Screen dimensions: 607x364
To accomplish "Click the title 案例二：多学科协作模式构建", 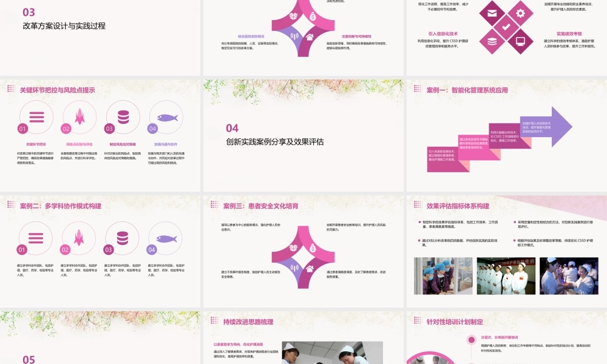I will (x=60, y=206).
